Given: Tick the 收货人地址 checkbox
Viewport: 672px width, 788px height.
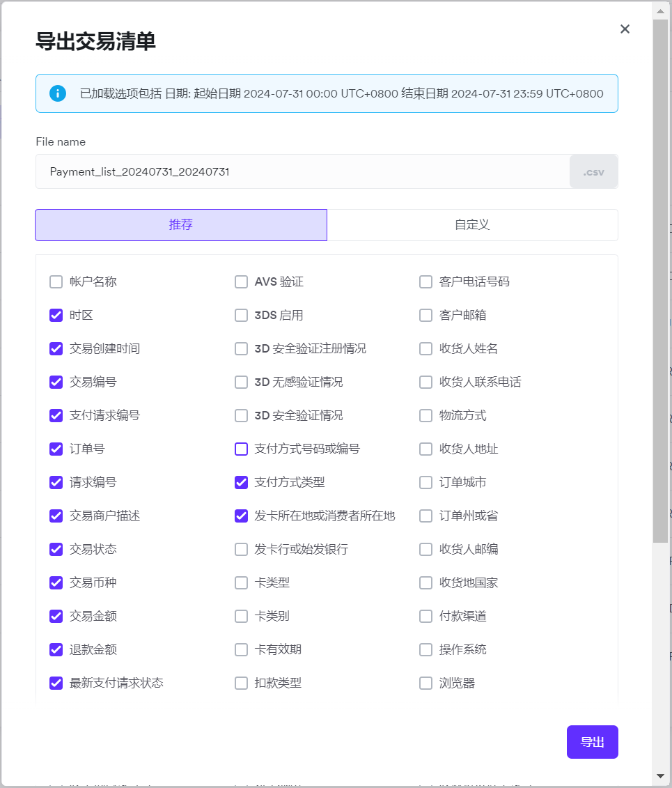Looking at the screenshot, I should (x=426, y=449).
